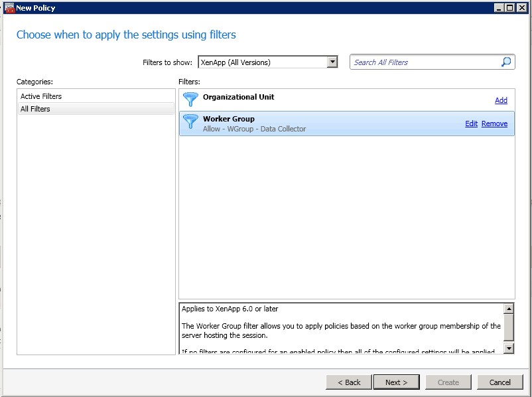Go to the Next step
This screenshot has height=397, width=532.
click(396, 382)
